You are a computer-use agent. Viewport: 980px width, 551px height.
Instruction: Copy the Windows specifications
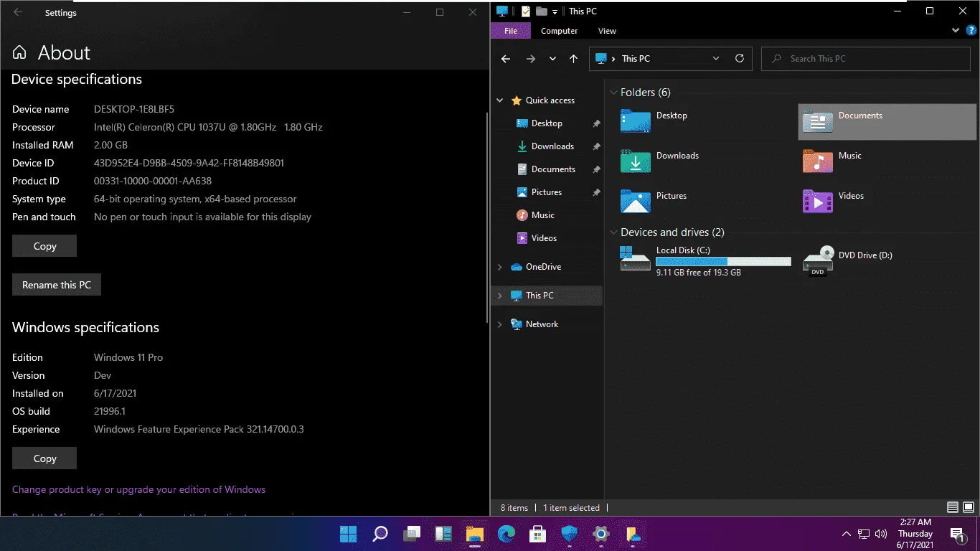tap(44, 458)
